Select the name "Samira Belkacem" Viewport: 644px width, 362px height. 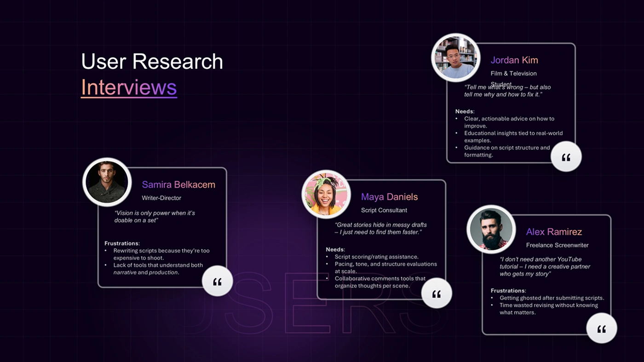178,184
